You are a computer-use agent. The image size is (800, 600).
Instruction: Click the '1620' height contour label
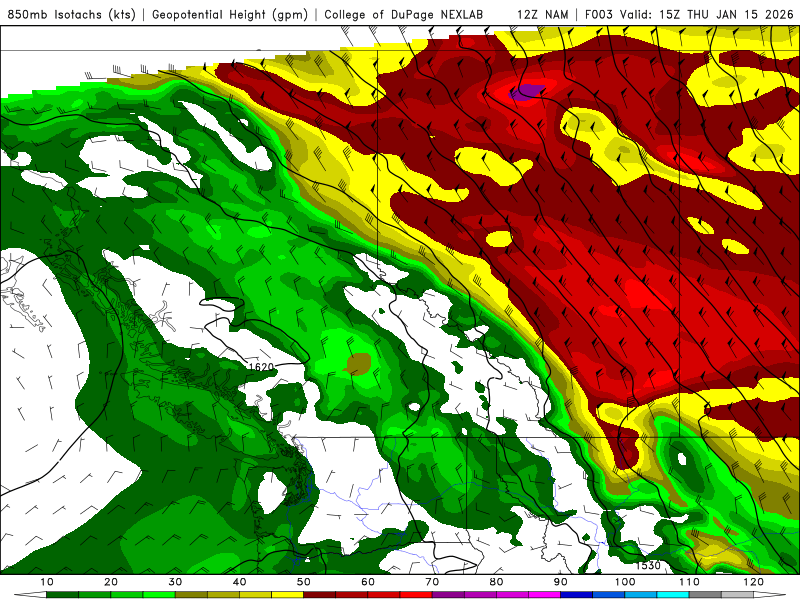261,367
